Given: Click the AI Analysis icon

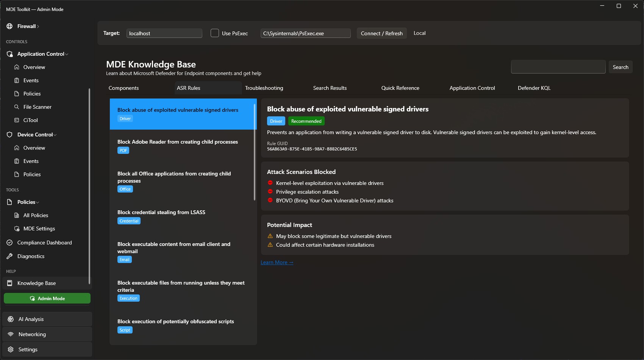Looking at the screenshot, I should pos(11,319).
